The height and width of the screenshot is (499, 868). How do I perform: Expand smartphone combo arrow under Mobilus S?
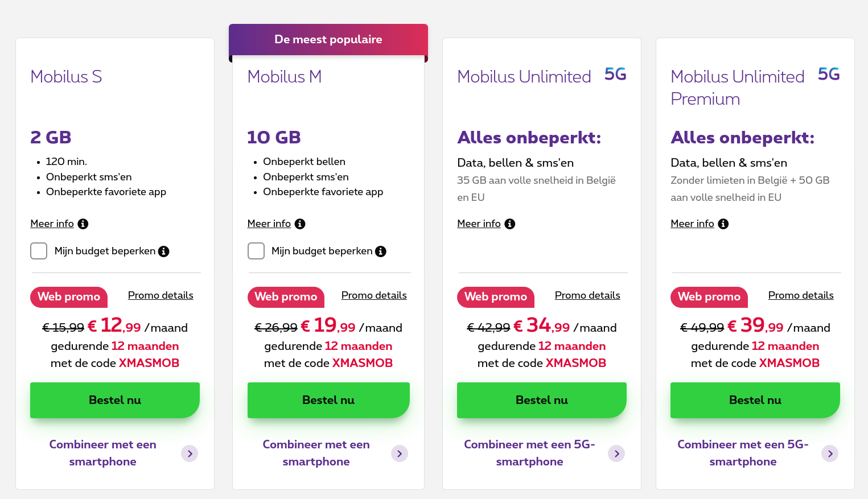click(190, 453)
